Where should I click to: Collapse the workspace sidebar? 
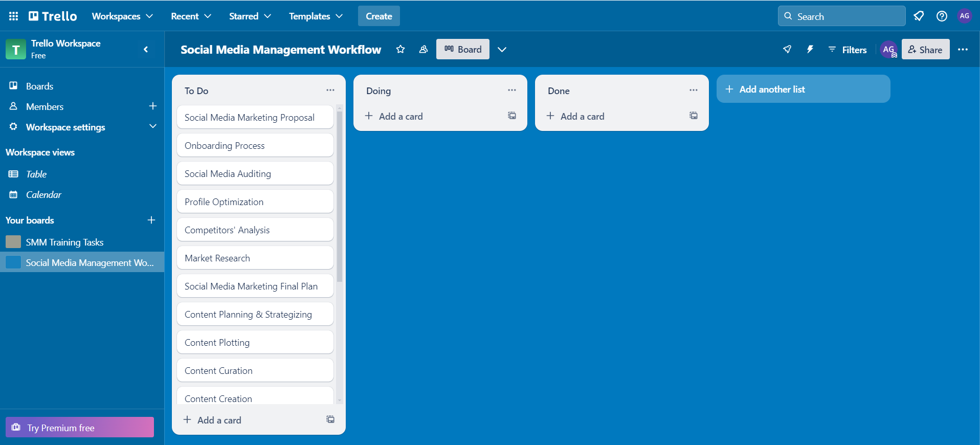pyautogui.click(x=146, y=49)
